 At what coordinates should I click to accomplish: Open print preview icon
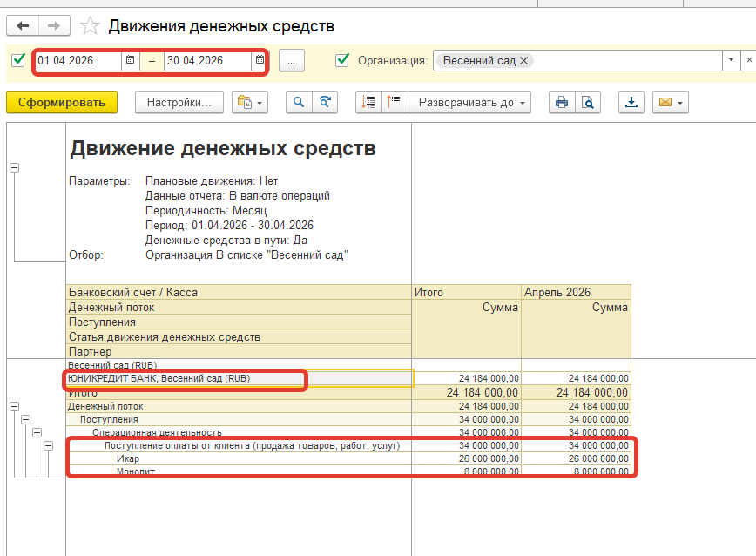pos(588,102)
